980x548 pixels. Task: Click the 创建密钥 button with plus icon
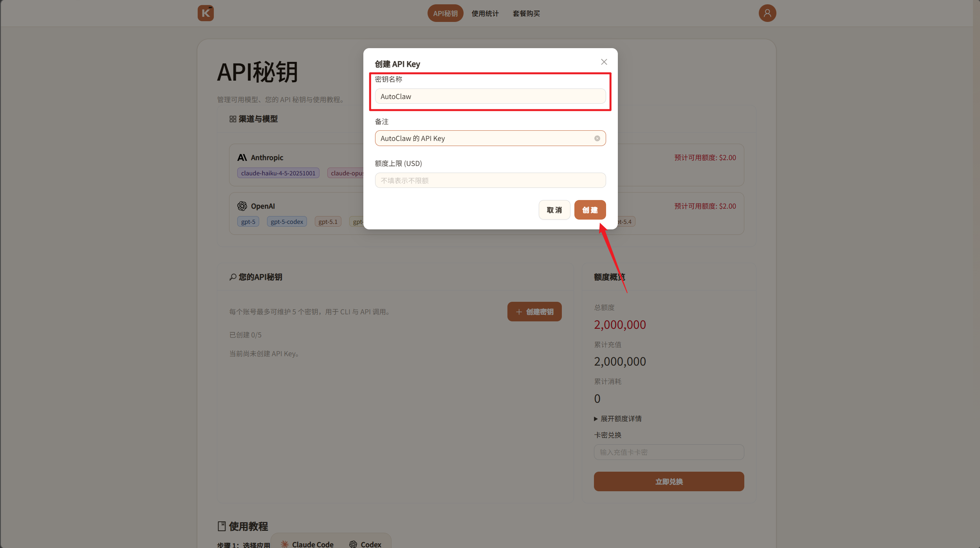tap(534, 312)
